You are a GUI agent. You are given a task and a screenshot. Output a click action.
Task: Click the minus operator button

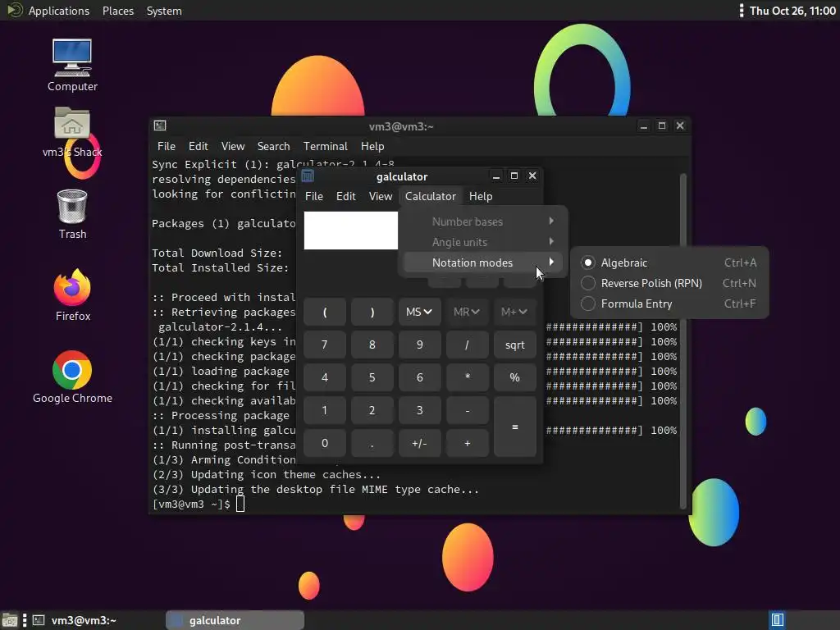pos(467,410)
